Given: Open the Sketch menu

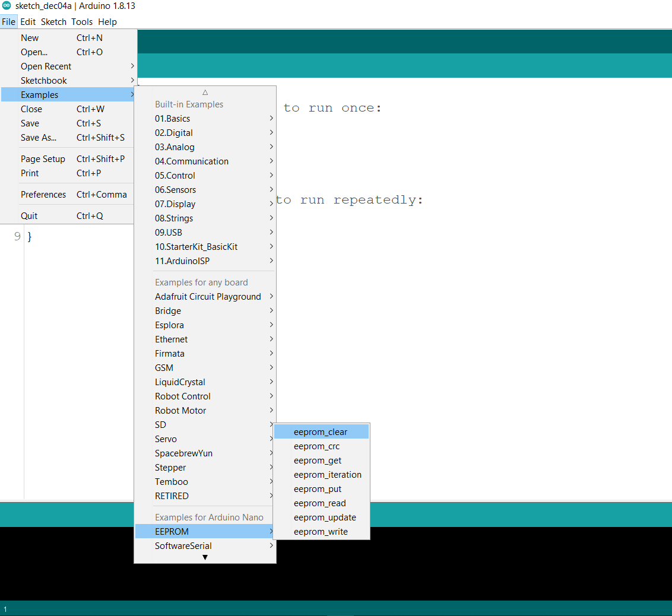Looking at the screenshot, I should tap(53, 22).
